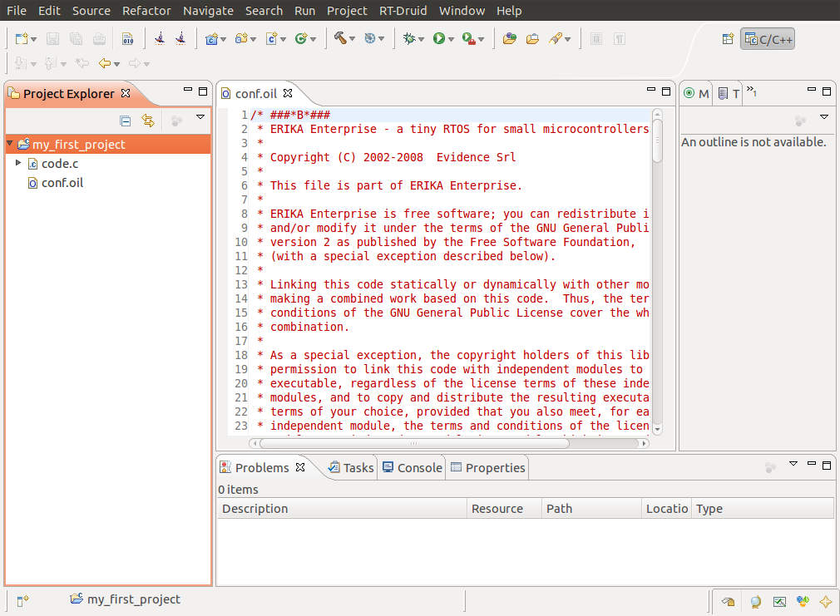Switch to the Properties tab

coord(488,468)
